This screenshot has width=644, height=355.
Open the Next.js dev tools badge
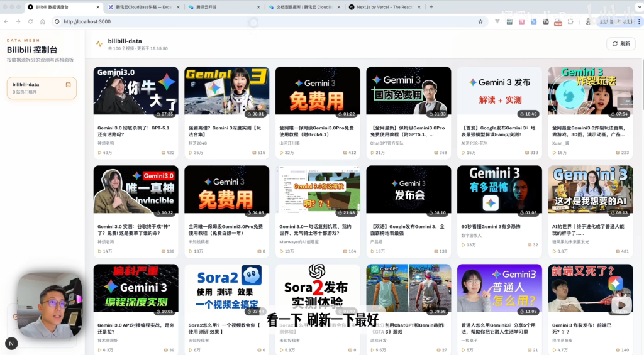pos(11,343)
